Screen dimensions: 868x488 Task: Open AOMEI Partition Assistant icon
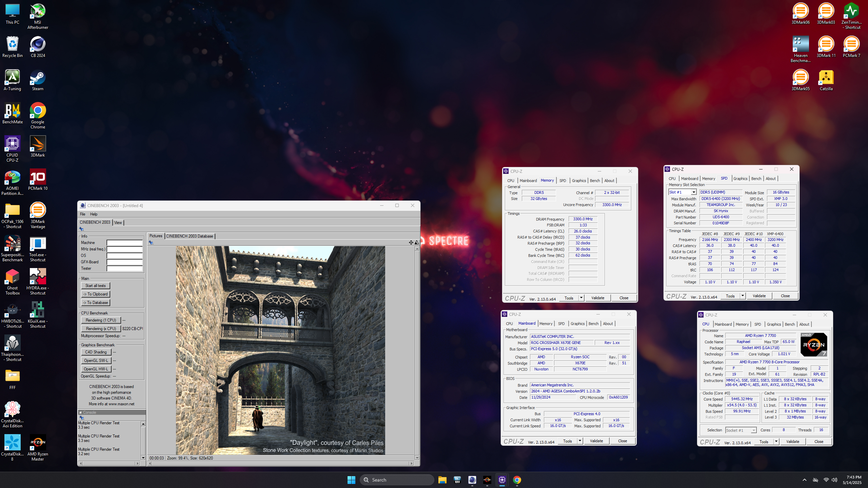(13, 182)
